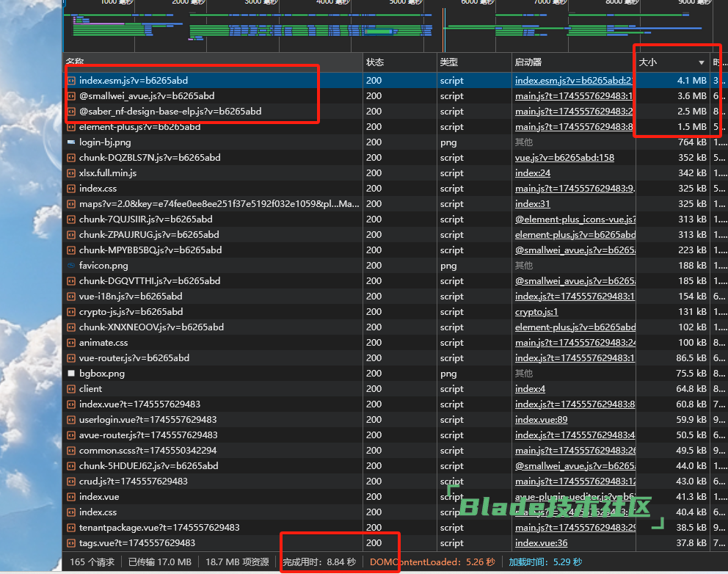Image resolution: width=728 pixels, height=574 pixels.
Task: Click the icon beside chunk-XNXNEOOV.js?v=b6265abd
Action: point(71,327)
